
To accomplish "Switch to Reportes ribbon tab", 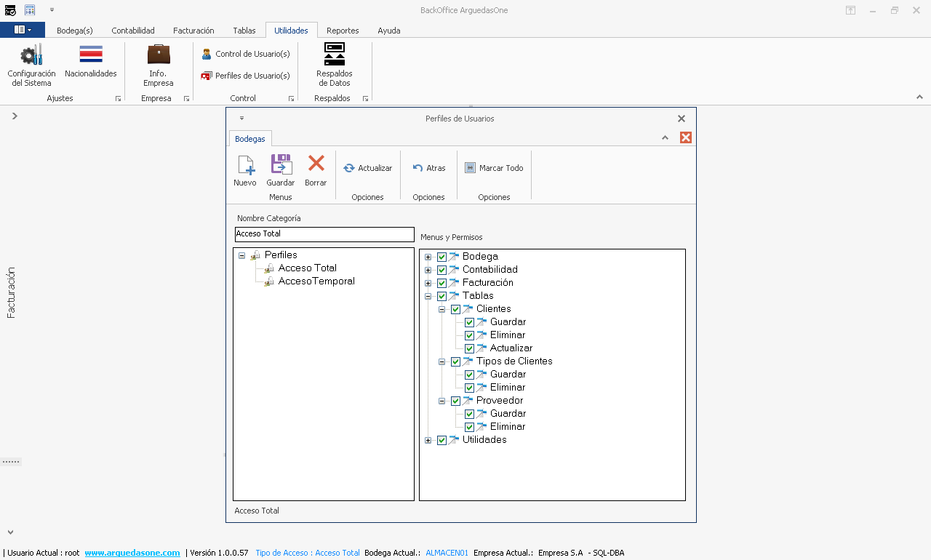I will tap(343, 31).
